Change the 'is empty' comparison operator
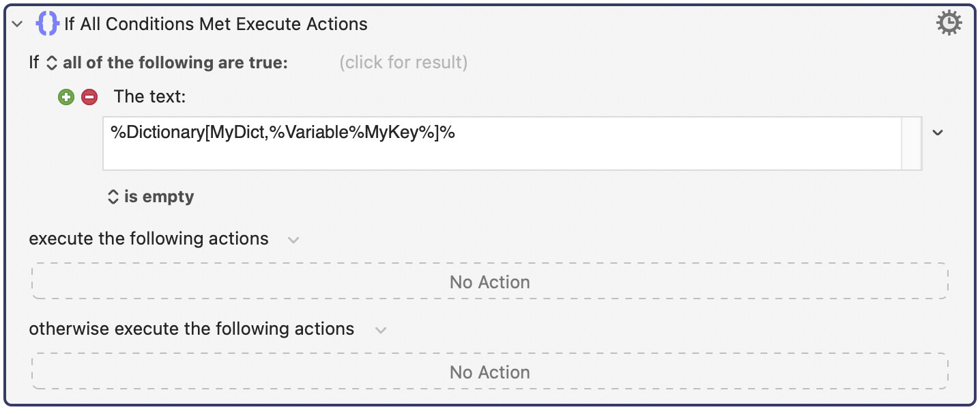 coord(159,197)
